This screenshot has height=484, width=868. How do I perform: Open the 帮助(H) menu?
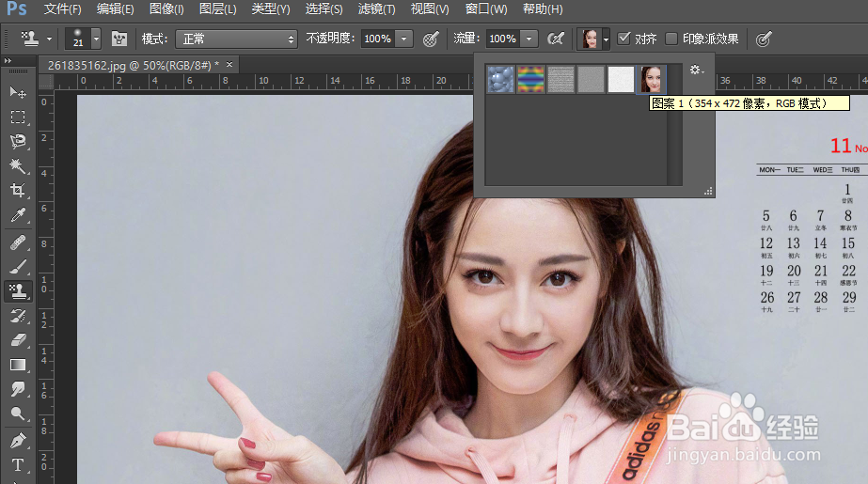click(543, 9)
